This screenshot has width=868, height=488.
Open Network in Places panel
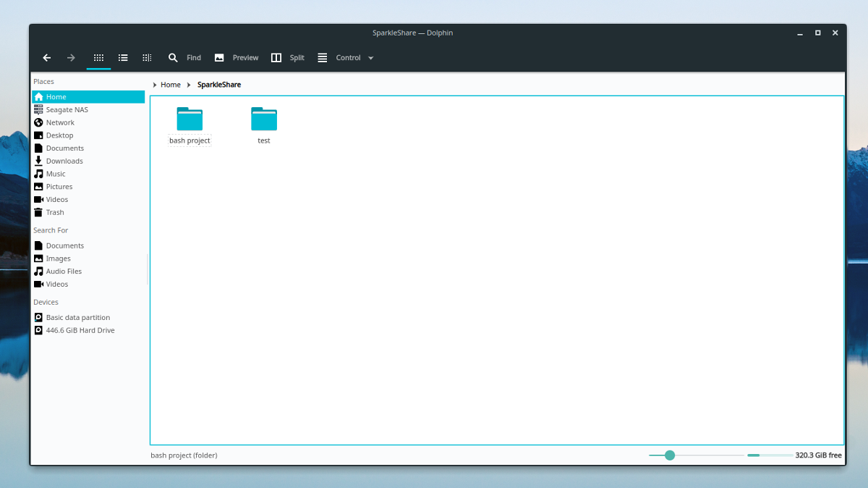(x=88, y=122)
